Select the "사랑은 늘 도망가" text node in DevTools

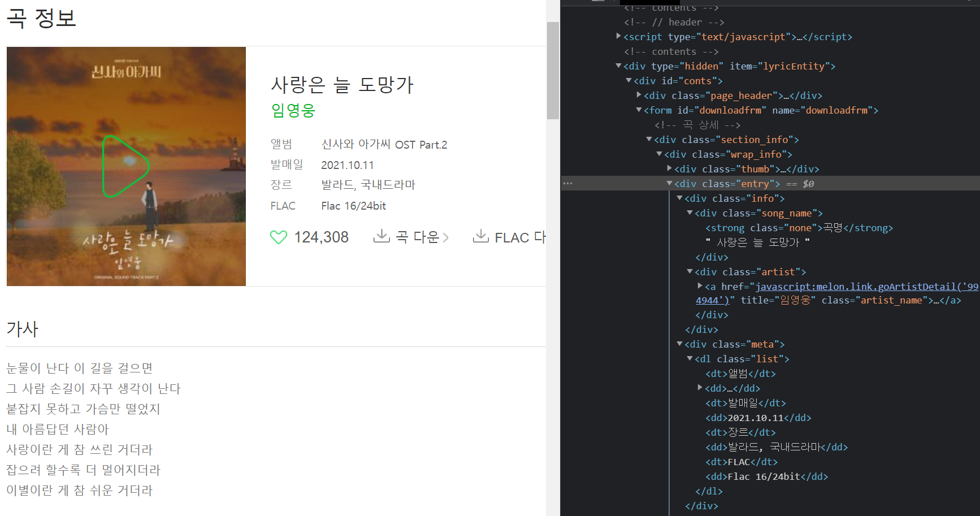click(x=757, y=242)
